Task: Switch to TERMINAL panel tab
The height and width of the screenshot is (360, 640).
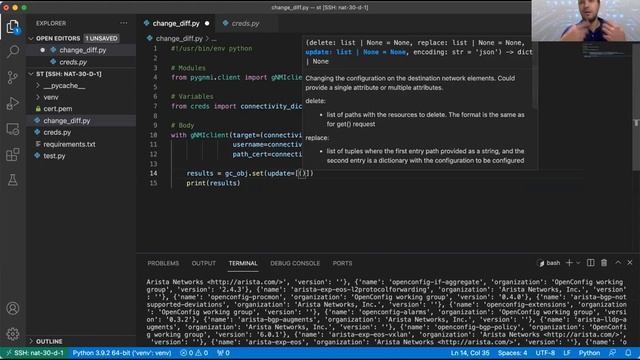Action: click(x=243, y=263)
